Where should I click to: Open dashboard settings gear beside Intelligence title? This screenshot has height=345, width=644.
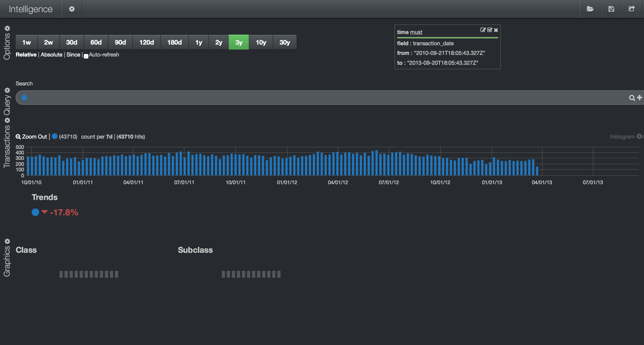(72, 9)
